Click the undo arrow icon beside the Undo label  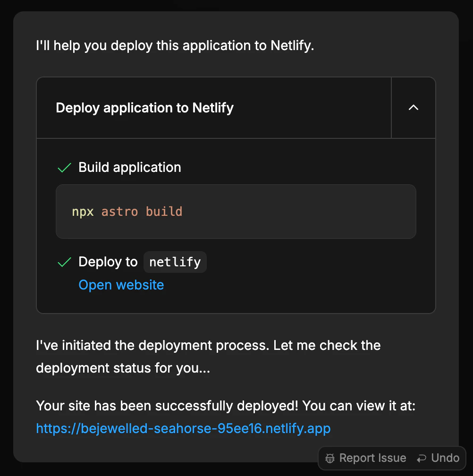pyautogui.click(x=421, y=458)
